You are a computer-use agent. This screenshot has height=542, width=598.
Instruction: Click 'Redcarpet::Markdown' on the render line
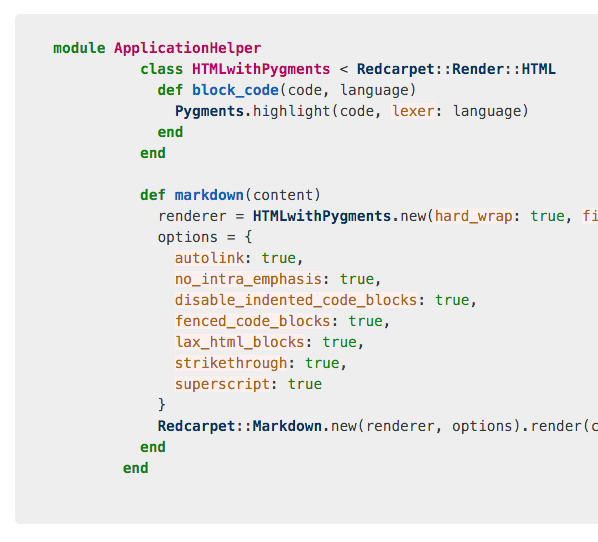click(x=240, y=426)
